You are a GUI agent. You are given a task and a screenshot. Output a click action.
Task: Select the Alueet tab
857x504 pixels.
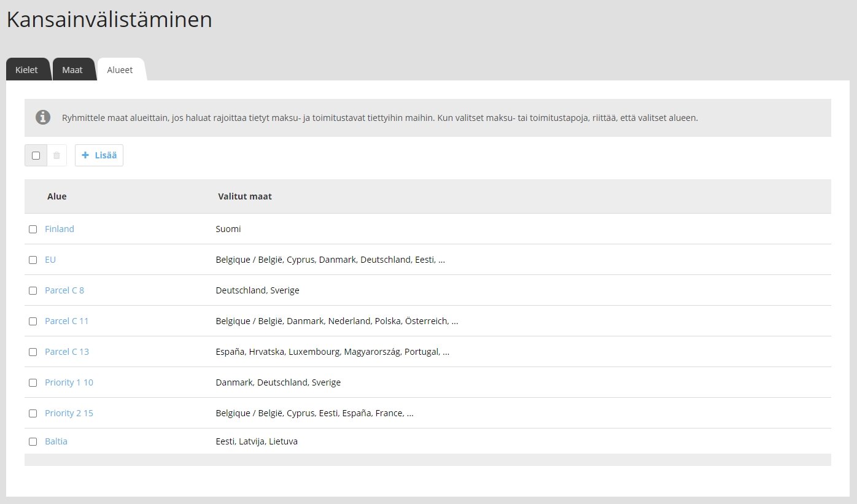click(x=120, y=69)
